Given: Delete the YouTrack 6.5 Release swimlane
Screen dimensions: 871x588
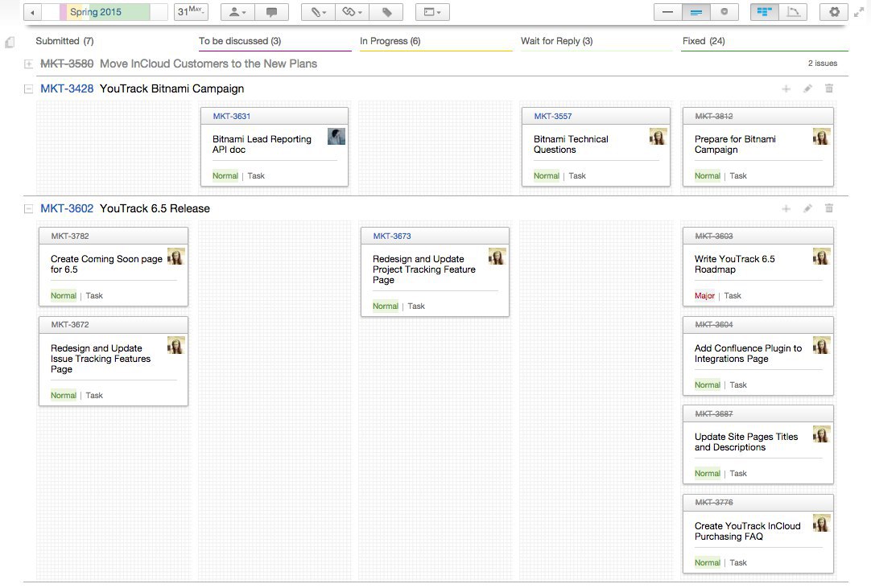Looking at the screenshot, I should (x=829, y=209).
